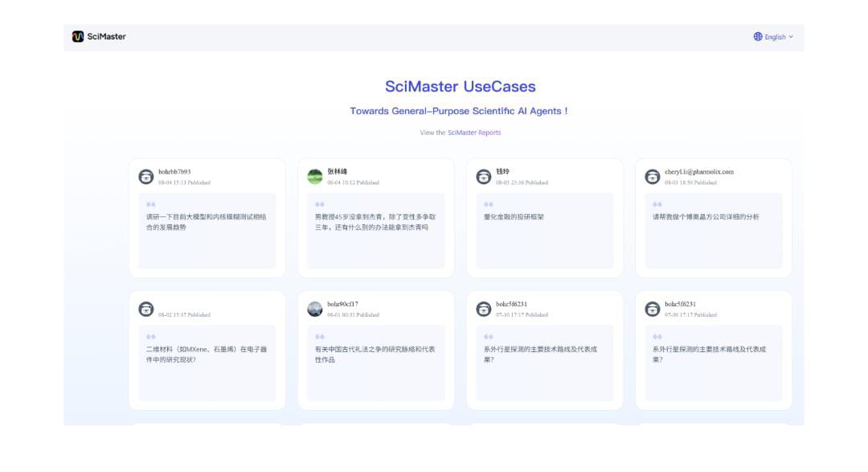Select the 中国古代礼法之争 use case card
The height and width of the screenshot is (472, 868).
pyautogui.click(x=375, y=362)
